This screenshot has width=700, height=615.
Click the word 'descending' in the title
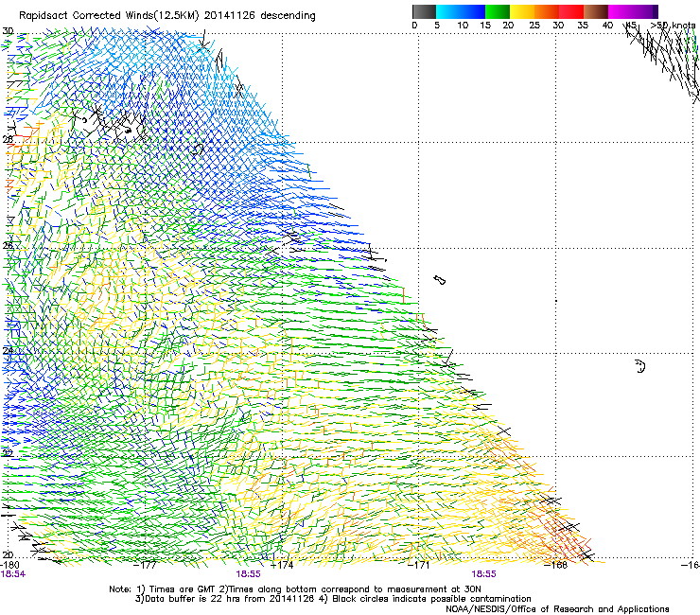point(288,16)
